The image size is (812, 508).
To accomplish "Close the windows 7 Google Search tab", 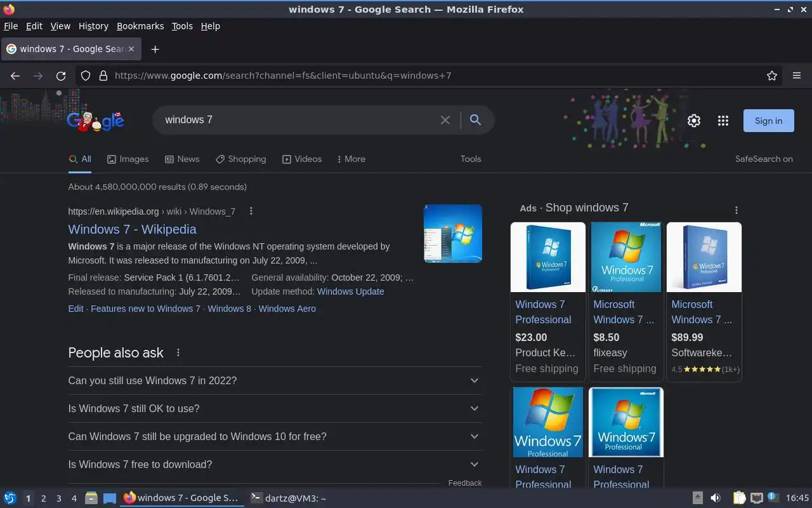I will 131,49.
